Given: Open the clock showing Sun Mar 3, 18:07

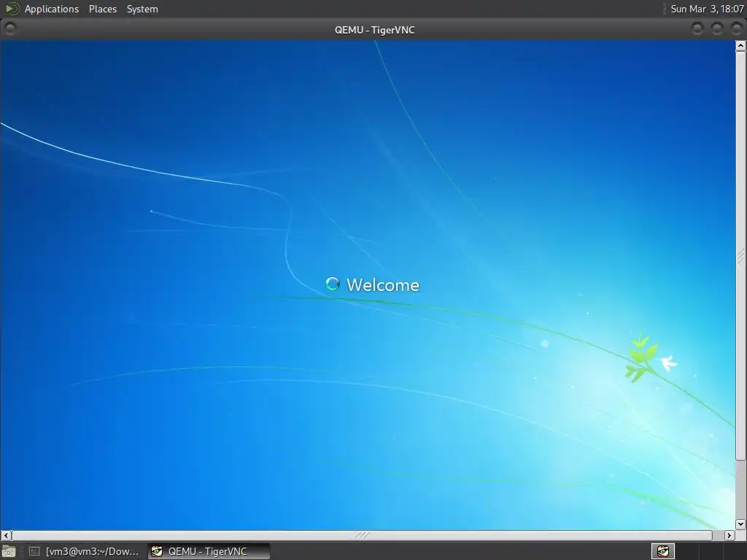Looking at the screenshot, I should click(707, 9).
